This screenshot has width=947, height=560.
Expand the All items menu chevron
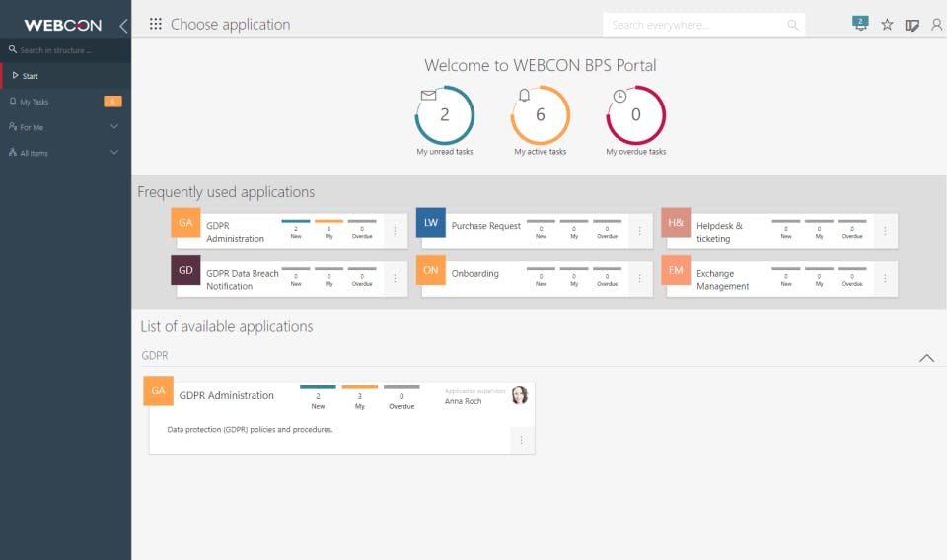(x=114, y=152)
